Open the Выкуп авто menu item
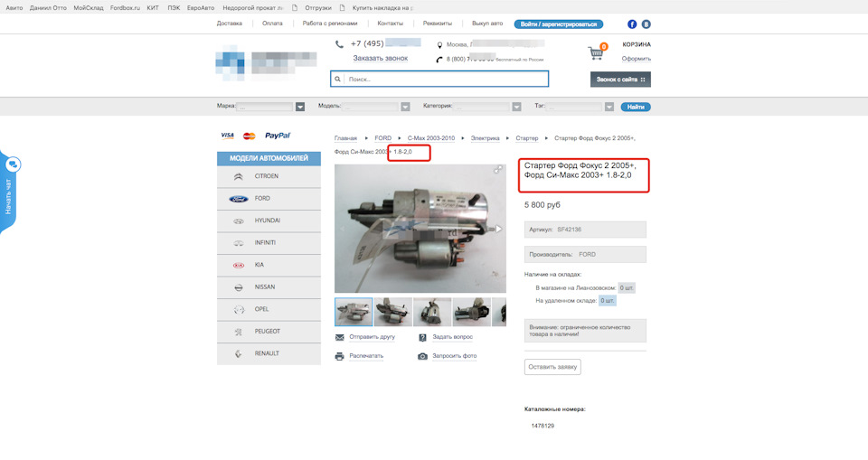868x460 pixels. point(487,23)
